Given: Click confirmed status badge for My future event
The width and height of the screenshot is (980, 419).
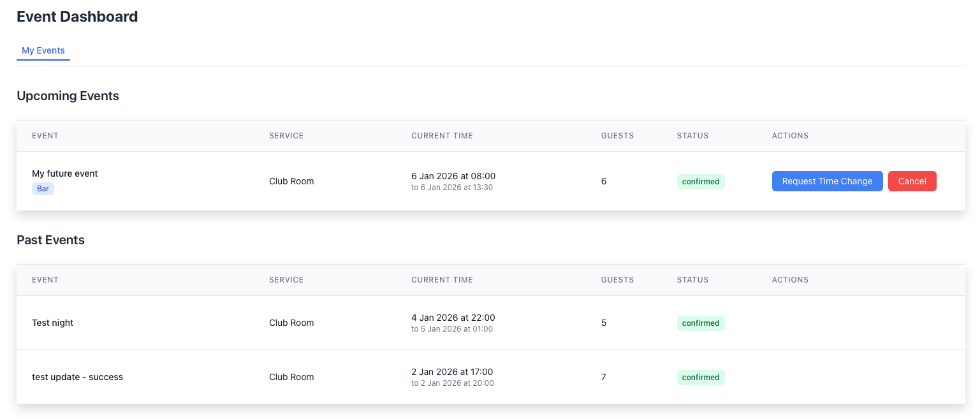Looking at the screenshot, I should 700,182.
